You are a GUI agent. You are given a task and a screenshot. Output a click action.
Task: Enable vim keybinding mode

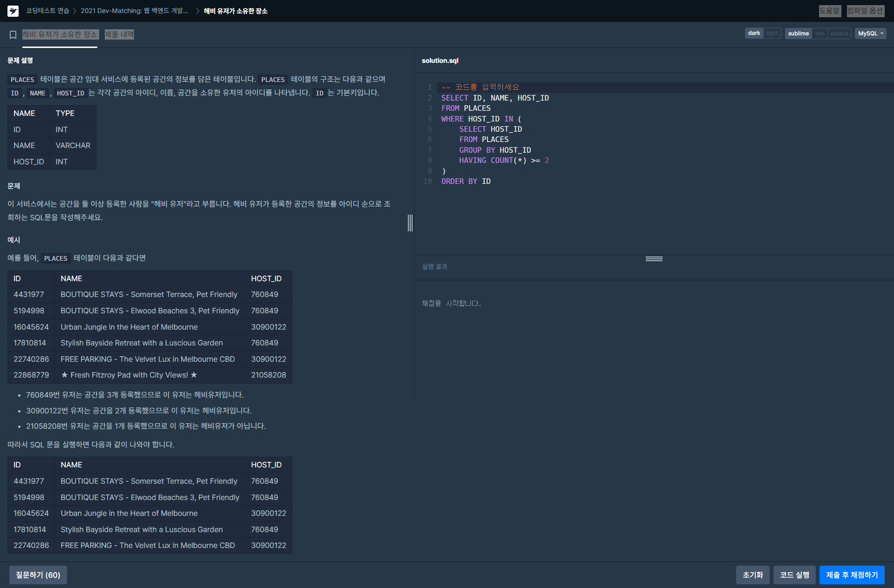819,34
